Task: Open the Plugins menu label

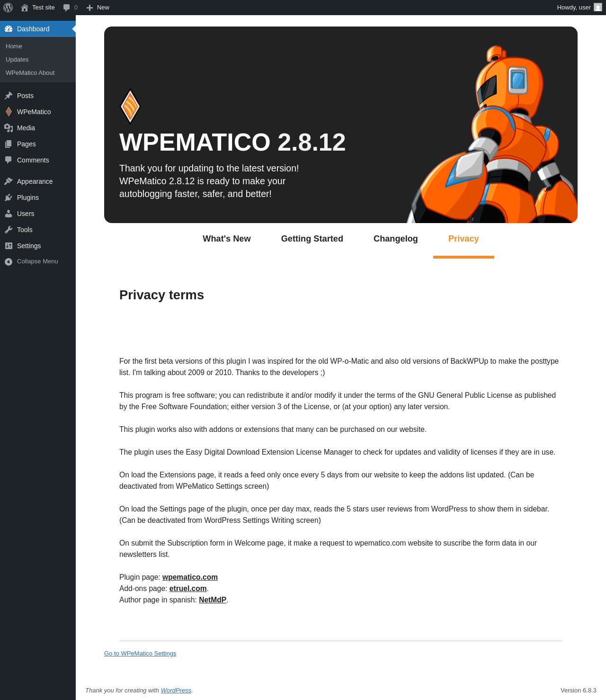Action: (28, 197)
